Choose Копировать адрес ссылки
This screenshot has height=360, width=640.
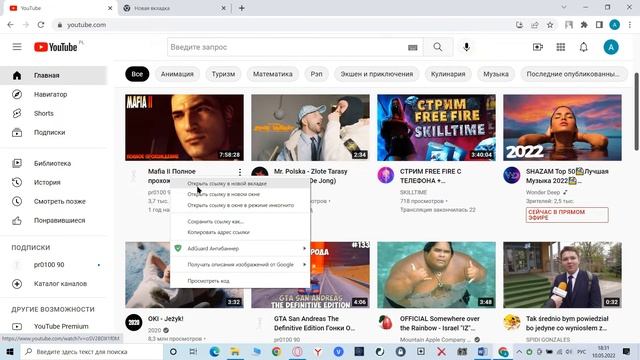tap(240, 232)
